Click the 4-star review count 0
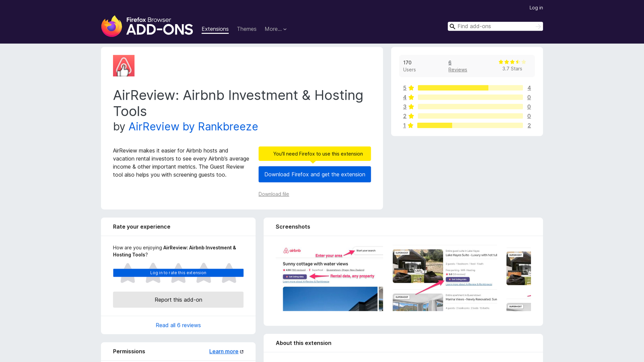 tap(529, 97)
